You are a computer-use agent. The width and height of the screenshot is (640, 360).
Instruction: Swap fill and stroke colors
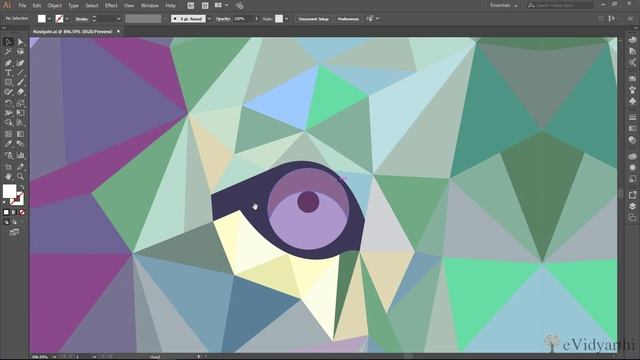(22, 187)
